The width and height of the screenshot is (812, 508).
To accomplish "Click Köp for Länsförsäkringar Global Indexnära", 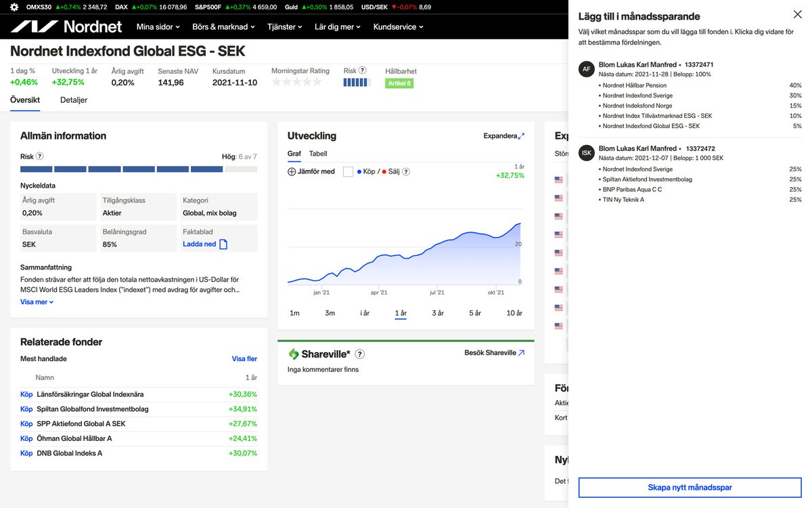I will point(26,394).
